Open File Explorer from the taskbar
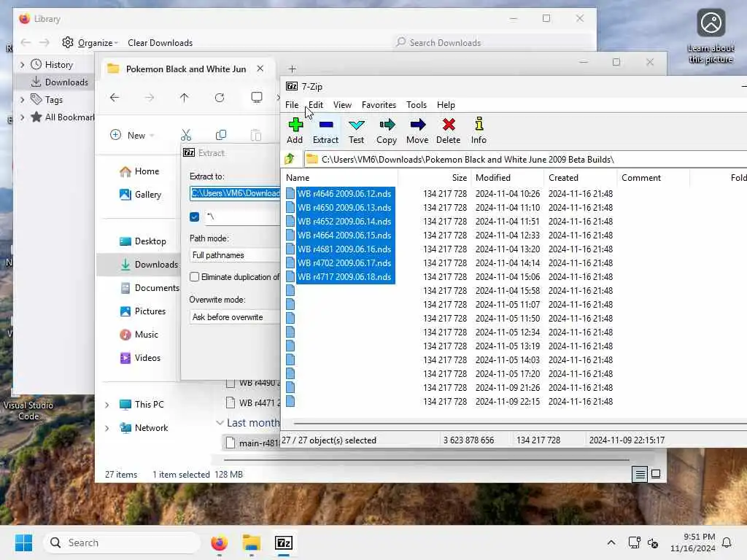Viewport: 747px width, 560px height. [x=252, y=542]
